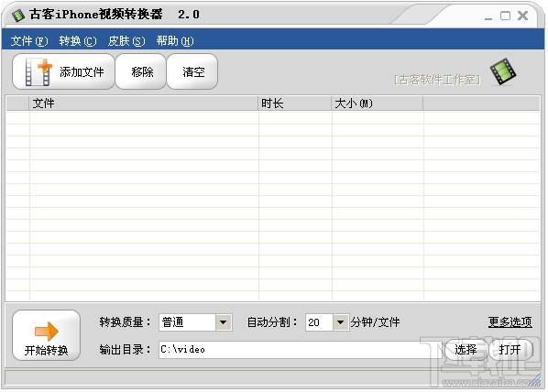Click the [古客软件工作室] label
This screenshot has width=548, height=392.
tap(437, 80)
